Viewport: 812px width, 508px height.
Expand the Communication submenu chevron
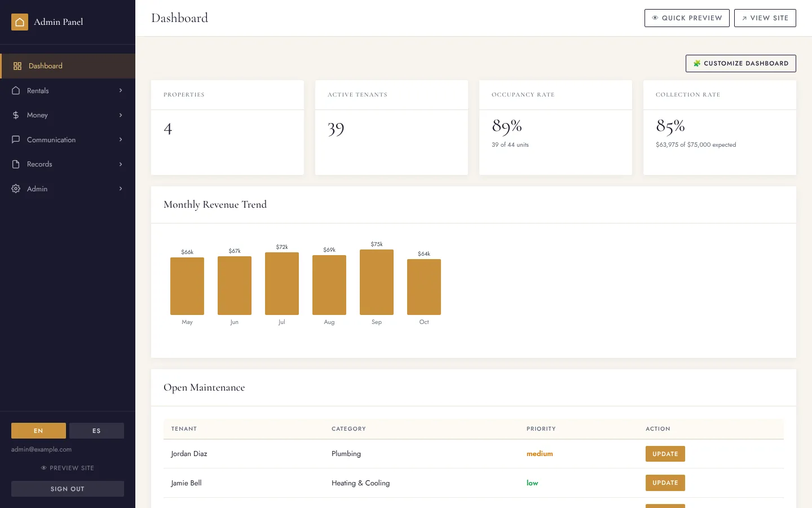tap(121, 139)
